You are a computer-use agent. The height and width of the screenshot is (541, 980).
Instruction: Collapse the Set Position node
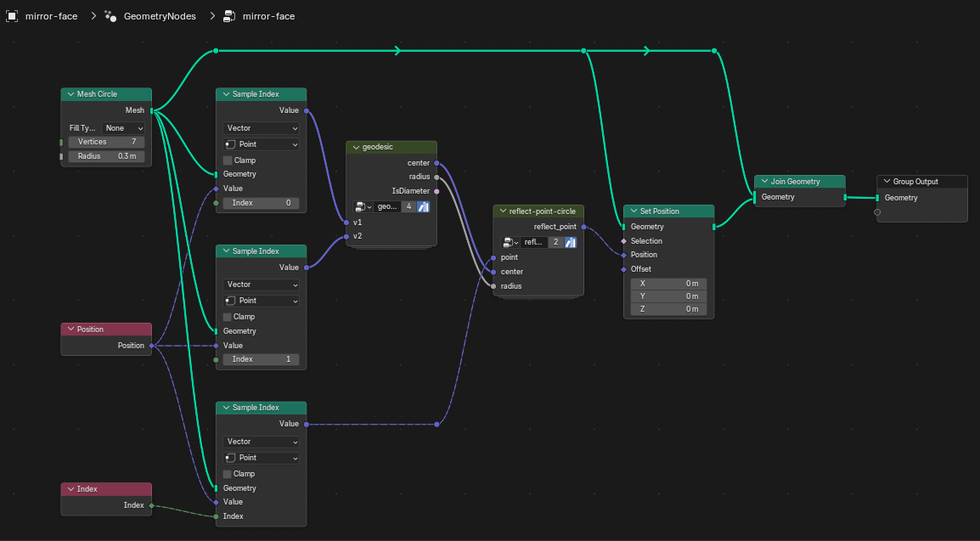(634, 211)
